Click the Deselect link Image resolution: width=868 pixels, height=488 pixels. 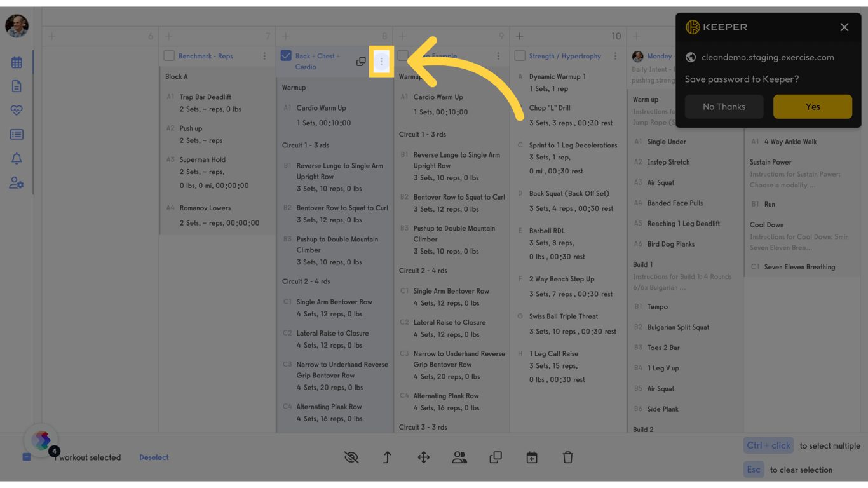154,457
